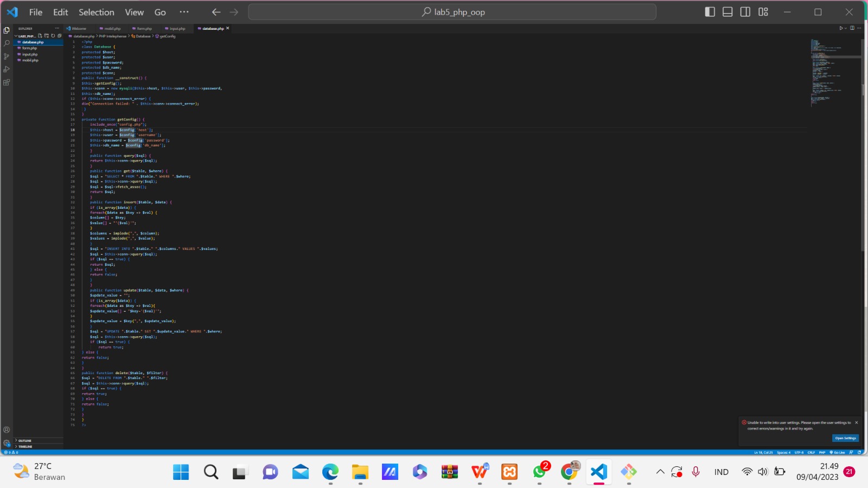This screenshot has width=868, height=488.
Task: Create a new file in the Explorer
Action: point(39,35)
